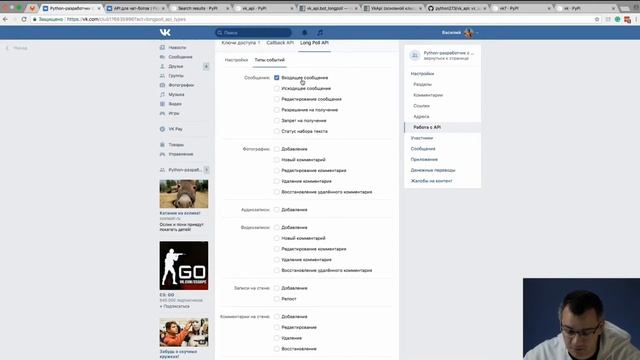The width and height of the screenshot is (640, 360).
Task: Click the Подписаться link under CS:GO ad
Action: pyautogui.click(x=175, y=306)
